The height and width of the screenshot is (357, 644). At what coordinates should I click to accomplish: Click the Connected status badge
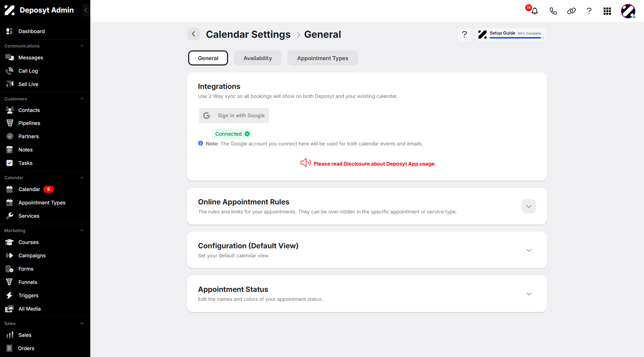(232, 134)
